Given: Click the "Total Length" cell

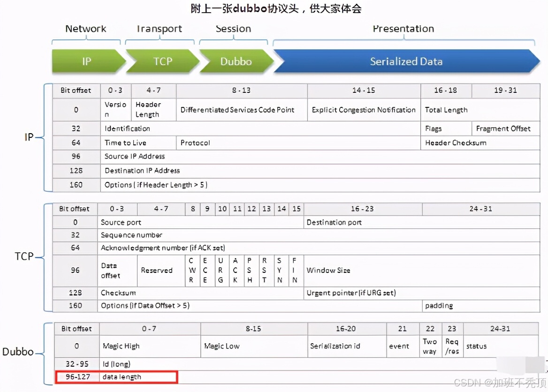Looking at the screenshot, I should 480,110.
